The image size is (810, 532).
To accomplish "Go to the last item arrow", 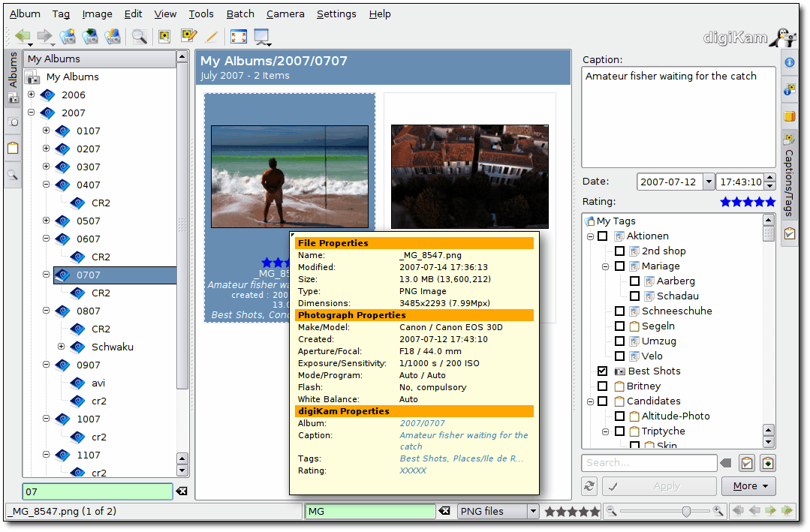I will tap(787, 511).
